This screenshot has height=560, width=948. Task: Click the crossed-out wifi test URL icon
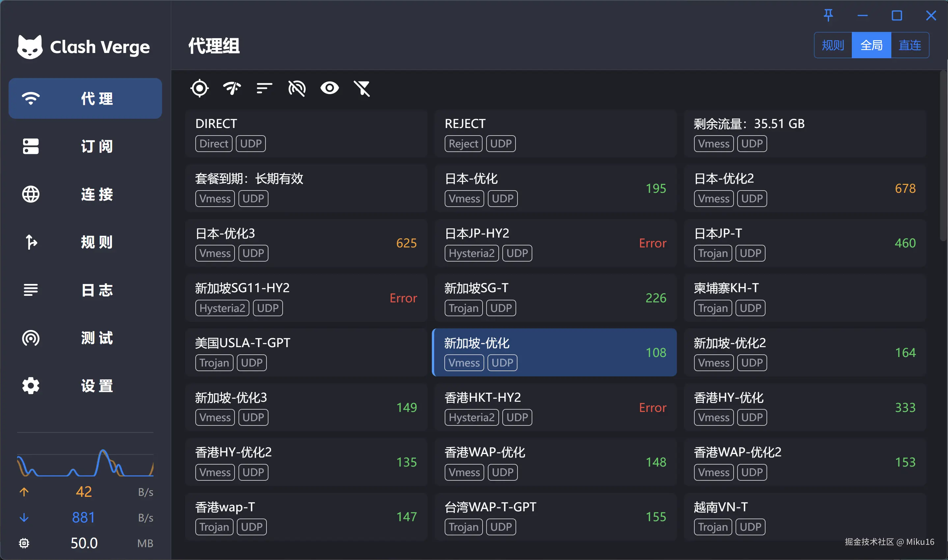(297, 88)
